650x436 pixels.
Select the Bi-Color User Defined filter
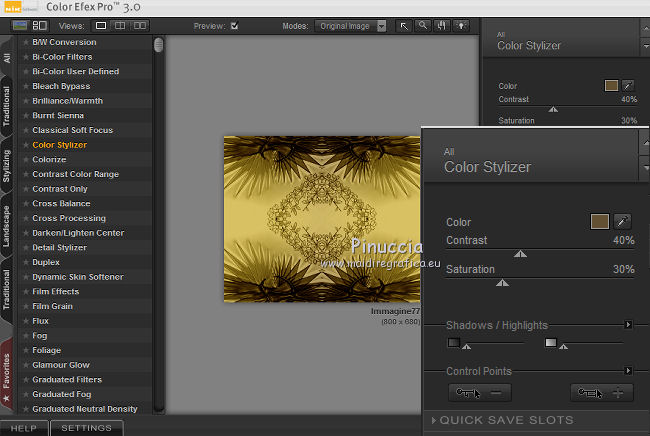[x=75, y=71]
